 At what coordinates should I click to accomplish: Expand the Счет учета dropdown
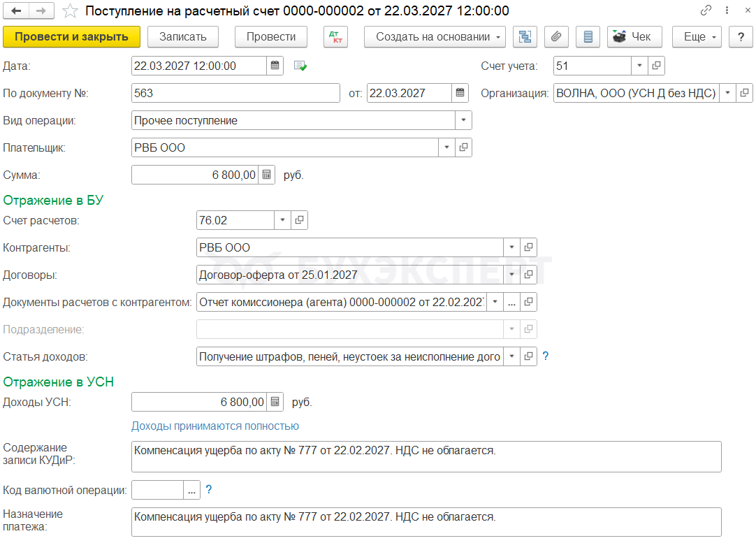click(640, 66)
